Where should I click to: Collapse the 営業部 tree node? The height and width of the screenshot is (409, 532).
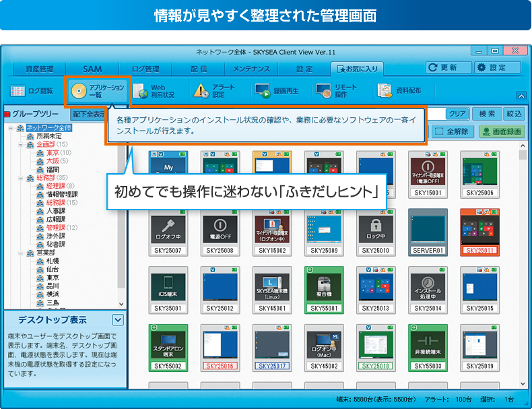pos(21,253)
